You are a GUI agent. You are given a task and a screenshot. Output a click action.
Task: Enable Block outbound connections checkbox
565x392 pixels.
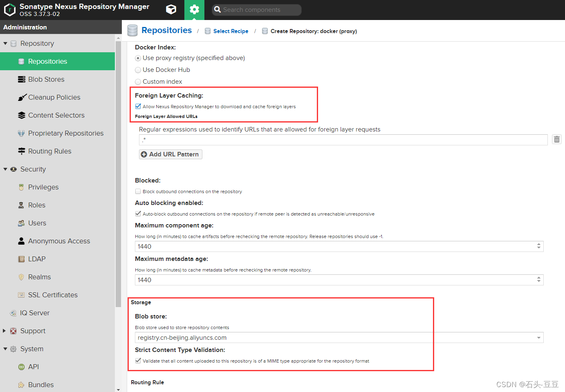click(x=138, y=191)
